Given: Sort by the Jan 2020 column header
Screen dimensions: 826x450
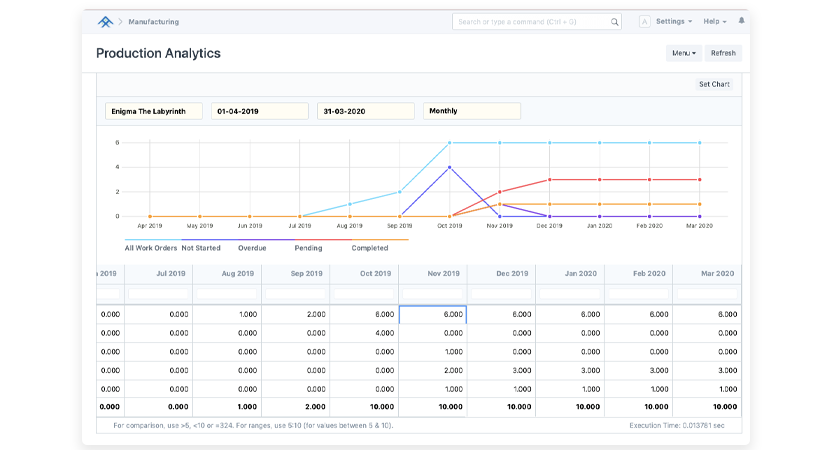Looking at the screenshot, I should coord(569,273).
